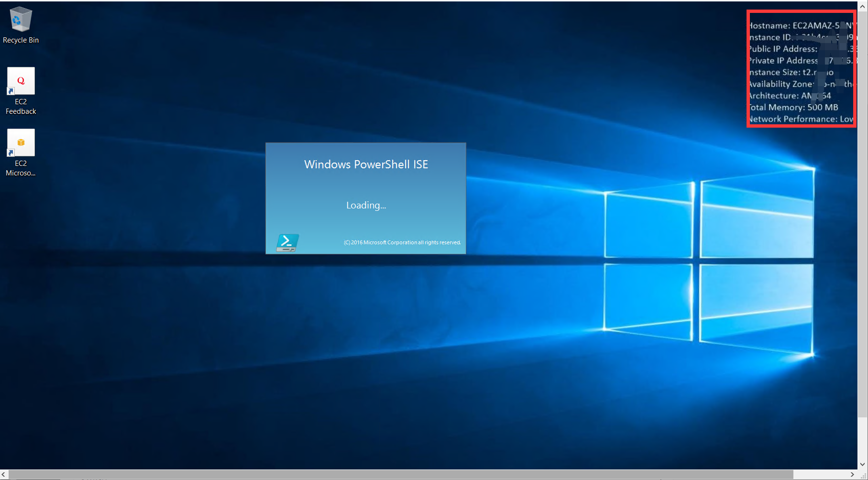Viewport: 868px width, 480px height.
Task: Click the PowerShell logo on splash screen
Action: point(287,243)
